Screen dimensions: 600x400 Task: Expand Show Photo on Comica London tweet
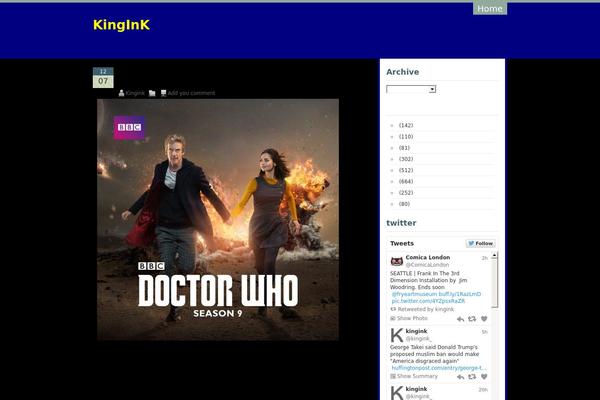point(409,318)
